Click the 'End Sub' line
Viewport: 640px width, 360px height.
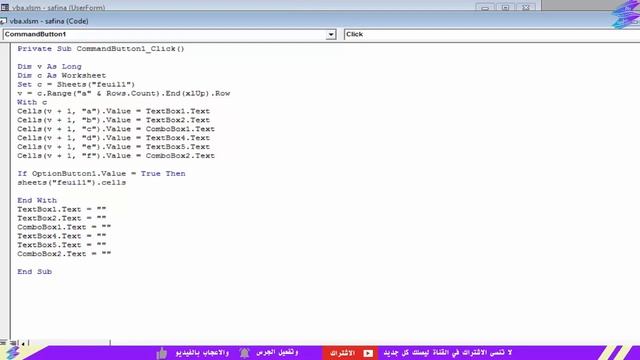[35, 272]
